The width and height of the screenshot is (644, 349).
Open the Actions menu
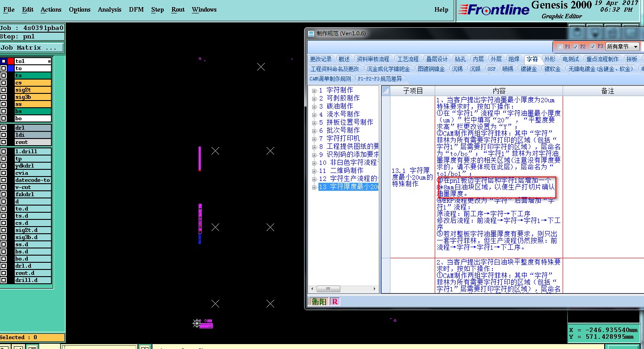pyautogui.click(x=51, y=9)
